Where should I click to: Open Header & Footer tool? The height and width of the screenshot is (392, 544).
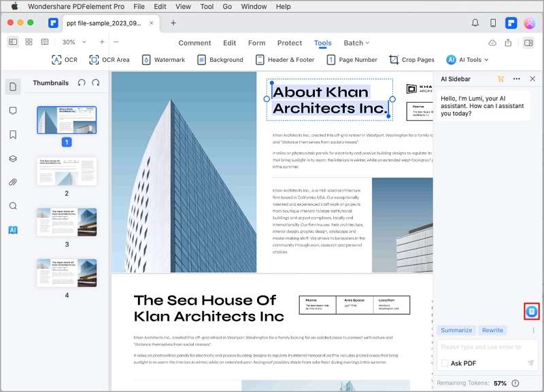click(285, 60)
